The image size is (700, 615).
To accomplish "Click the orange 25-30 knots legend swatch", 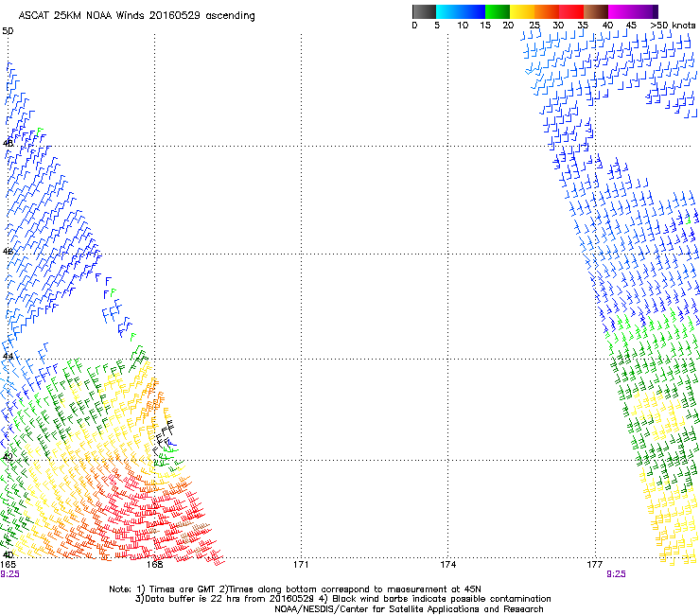I will [x=547, y=11].
